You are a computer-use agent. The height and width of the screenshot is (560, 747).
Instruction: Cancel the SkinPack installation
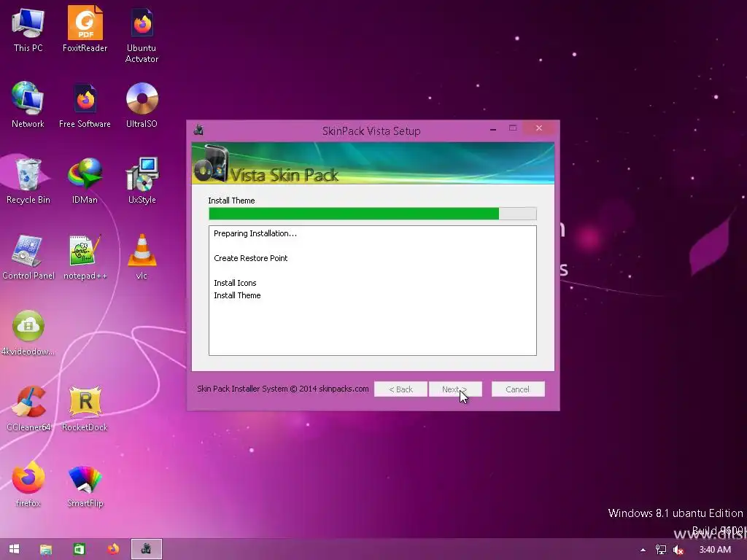coord(518,389)
